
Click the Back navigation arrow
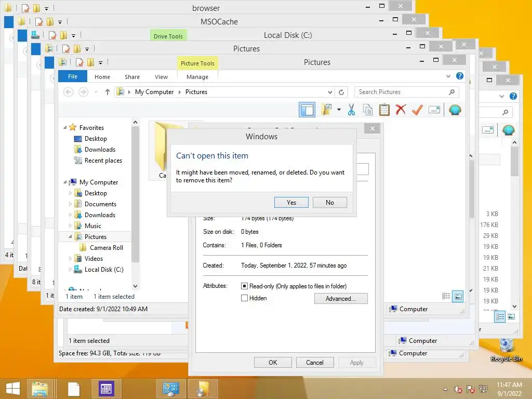pyautogui.click(x=68, y=92)
